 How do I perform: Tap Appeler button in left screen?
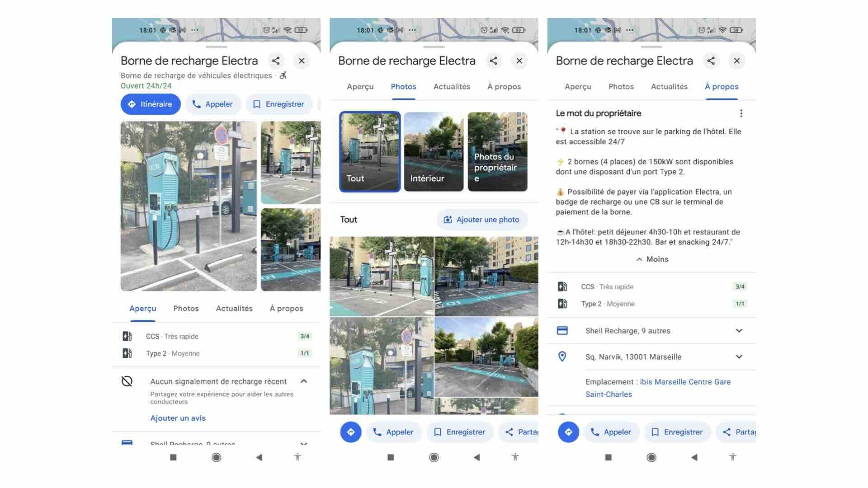click(213, 104)
